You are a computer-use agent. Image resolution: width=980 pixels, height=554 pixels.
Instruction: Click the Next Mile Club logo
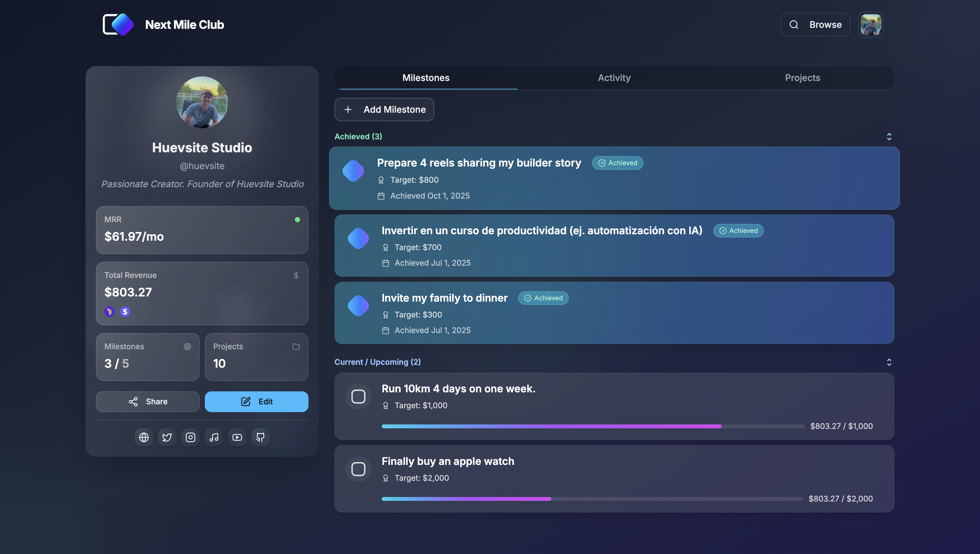pyautogui.click(x=118, y=24)
